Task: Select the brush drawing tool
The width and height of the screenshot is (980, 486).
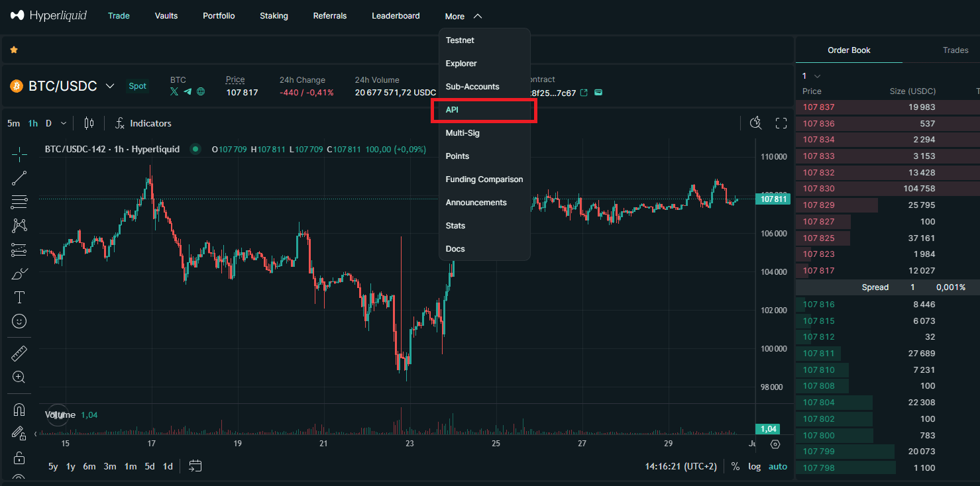Action: [19, 273]
